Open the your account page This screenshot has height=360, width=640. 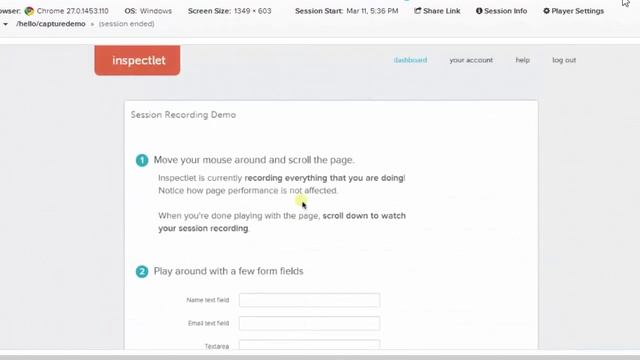click(471, 60)
